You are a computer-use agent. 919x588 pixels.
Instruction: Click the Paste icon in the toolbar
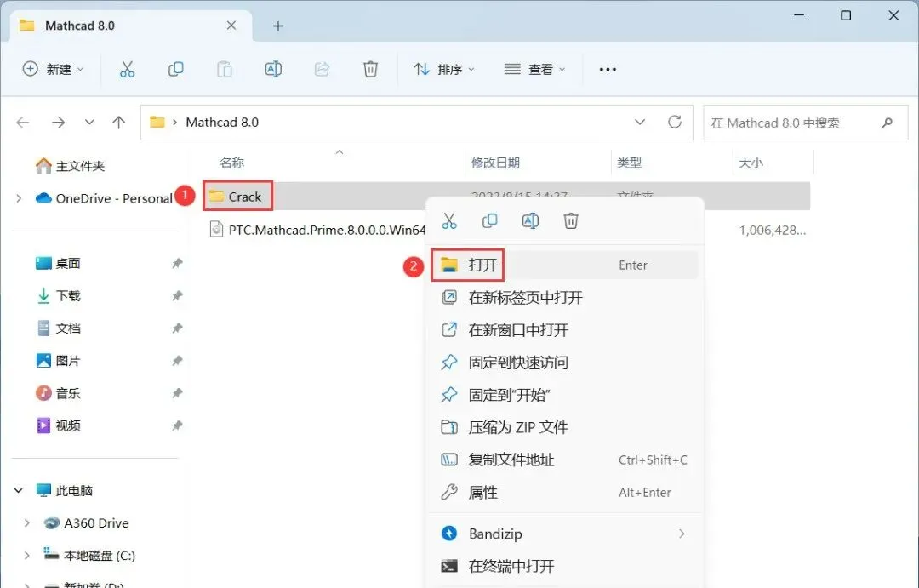click(225, 69)
